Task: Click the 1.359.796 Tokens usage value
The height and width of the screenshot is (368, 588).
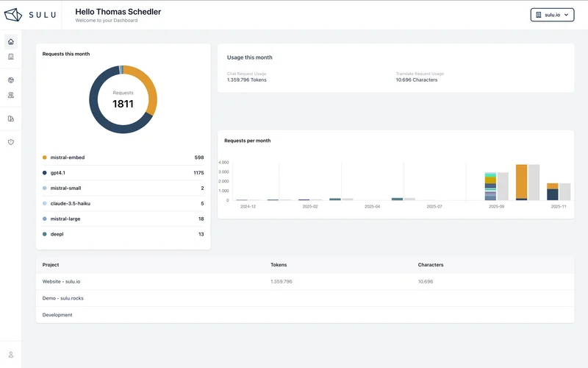Action: [247, 80]
